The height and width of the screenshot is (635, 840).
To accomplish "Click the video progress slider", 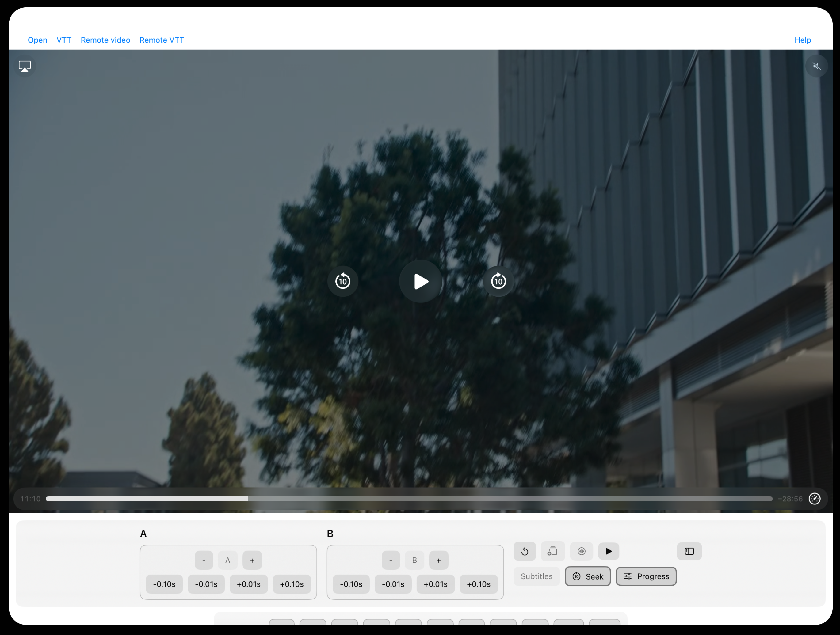I will click(409, 498).
